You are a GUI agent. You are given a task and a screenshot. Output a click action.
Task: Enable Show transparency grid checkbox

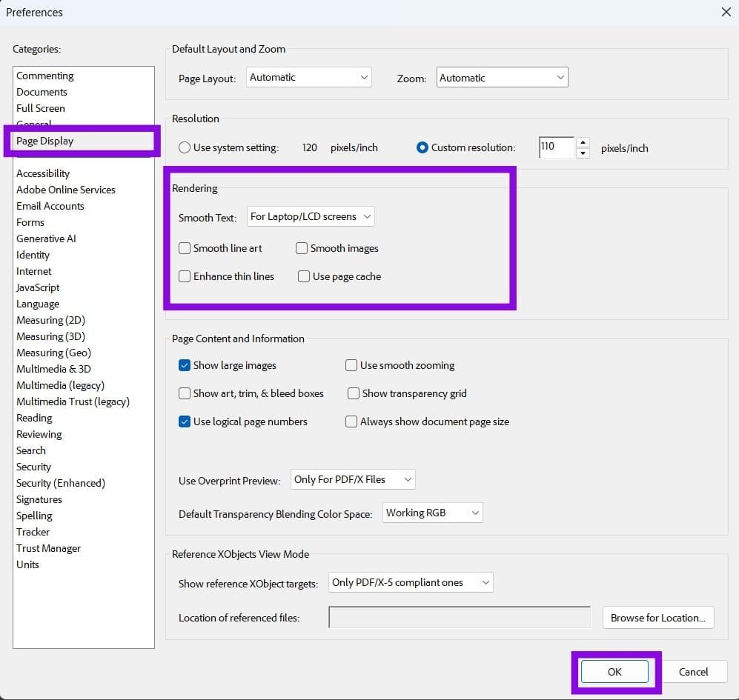pyautogui.click(x=353, y=393)
